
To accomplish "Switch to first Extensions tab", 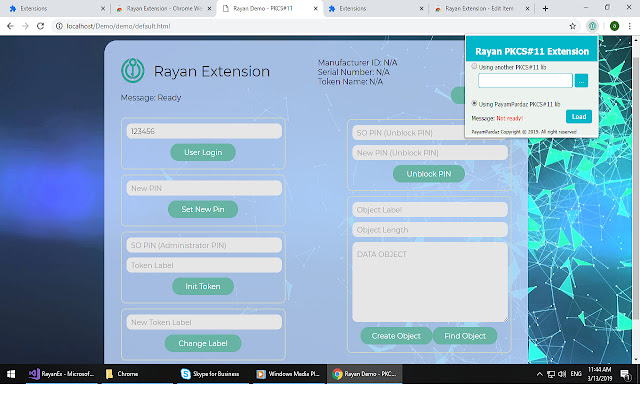I will coord(56,8).
